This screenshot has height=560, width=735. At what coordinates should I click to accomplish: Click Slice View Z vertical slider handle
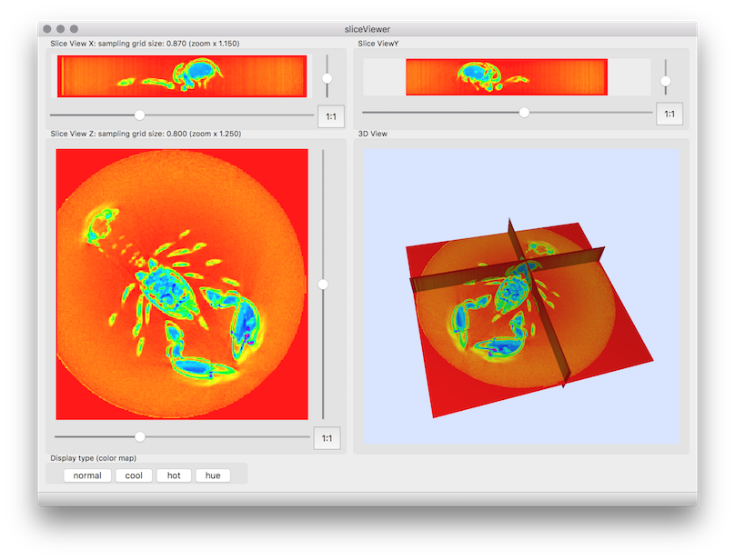point(323,285)
